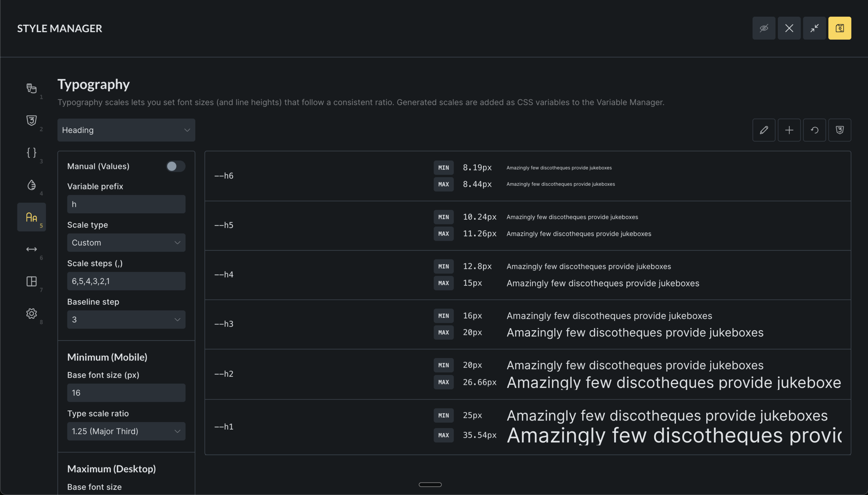Open the Scale type Custom dropdown
The width and height of the screenshot is (868, 495).
click(x=126, y=243)
